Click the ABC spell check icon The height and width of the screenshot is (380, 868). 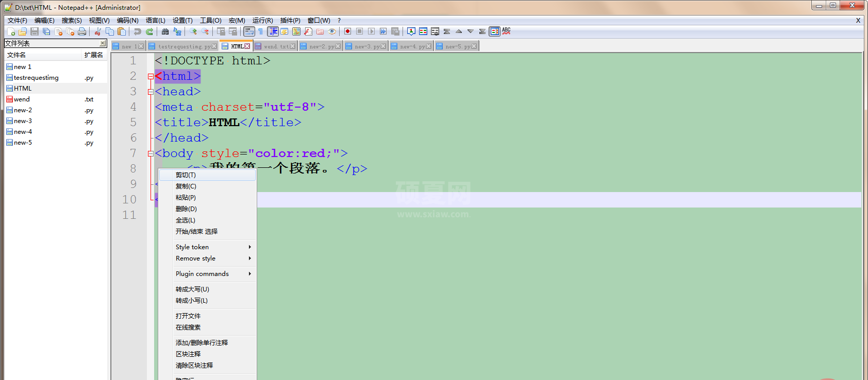pyautogui.click(x=506, y=31)
